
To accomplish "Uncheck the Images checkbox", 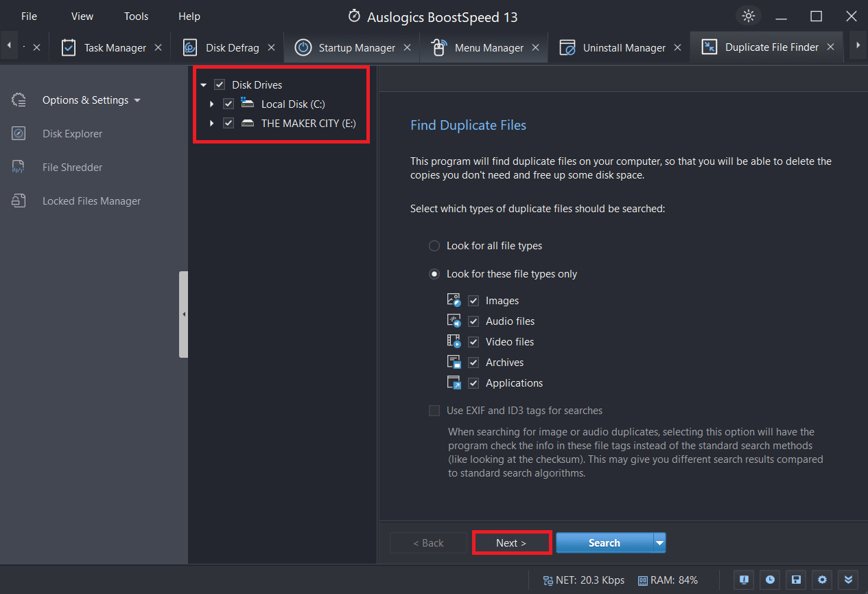I will 473,301.
